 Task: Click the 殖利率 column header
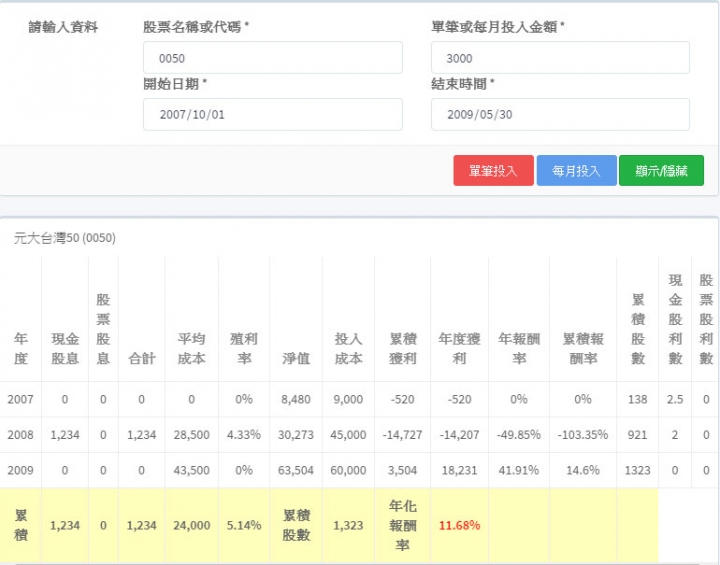pyautogui.click(x=244, y=349)
